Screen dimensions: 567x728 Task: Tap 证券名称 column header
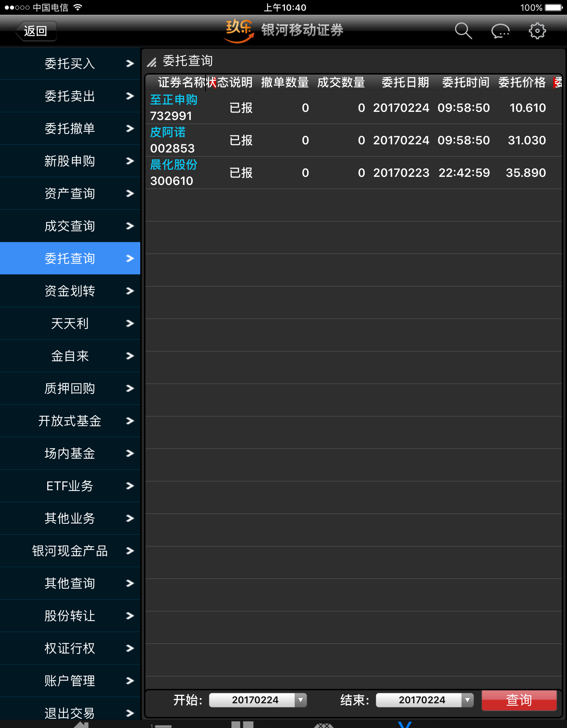182,82
